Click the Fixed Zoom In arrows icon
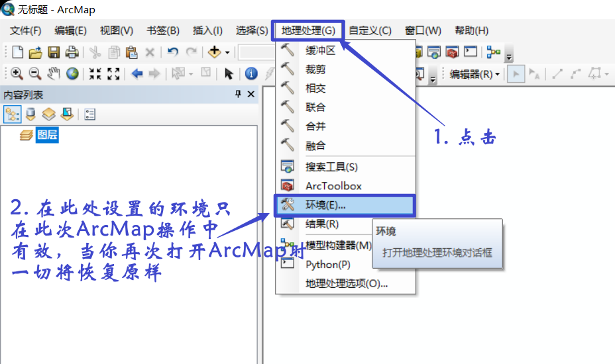This screenshot has height=364, width=615. click(95, 73)
